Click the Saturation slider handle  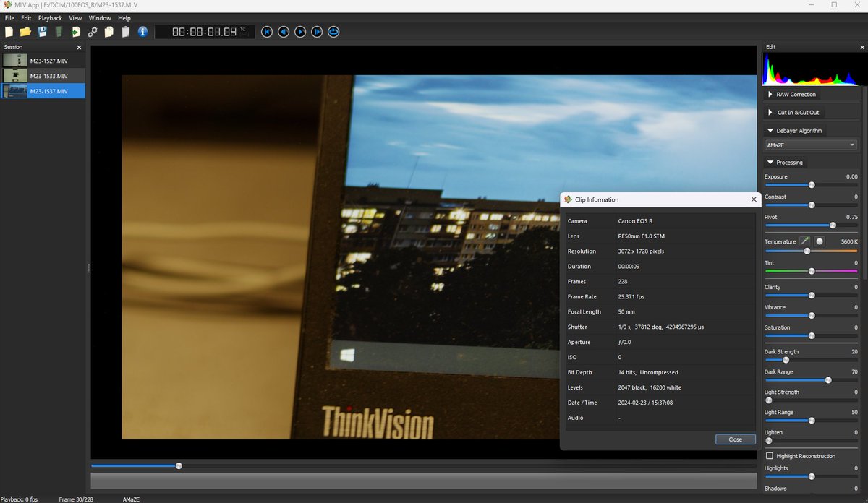click(x=812, y=336)
